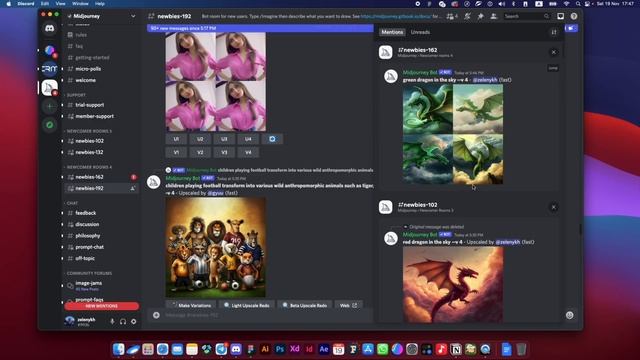
Task: Collapse COMMUNITY FORUMS category
Action: point(89,273)
